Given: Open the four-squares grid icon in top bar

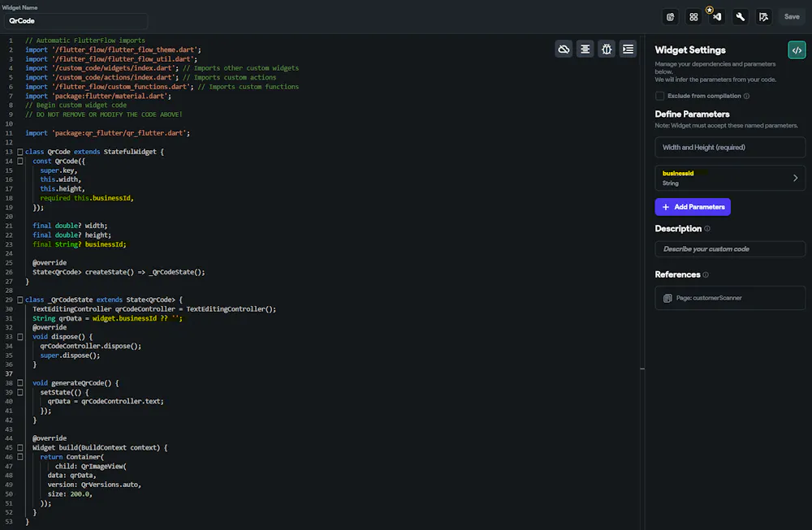Looking at the screenshot, I should [693, 17].
